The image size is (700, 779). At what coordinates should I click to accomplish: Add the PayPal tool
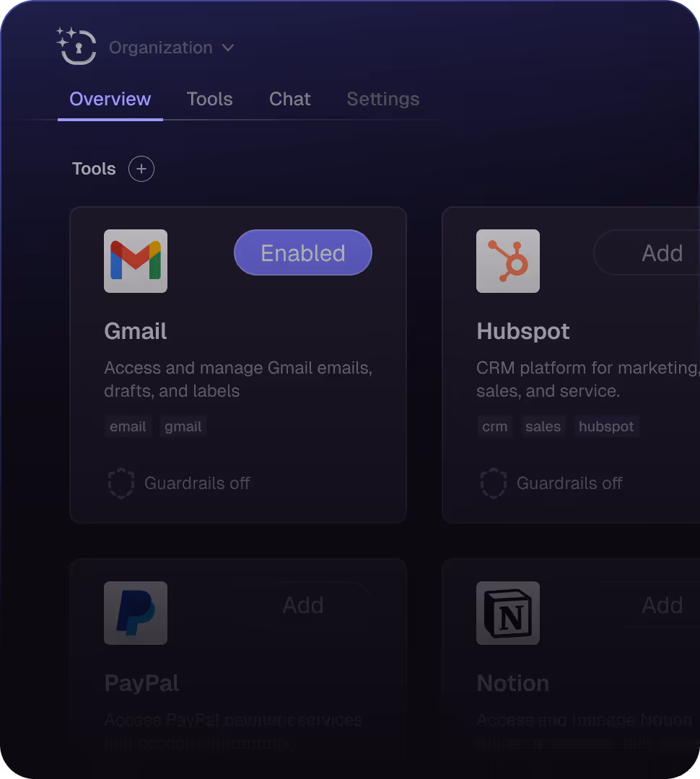coord(303,604)
